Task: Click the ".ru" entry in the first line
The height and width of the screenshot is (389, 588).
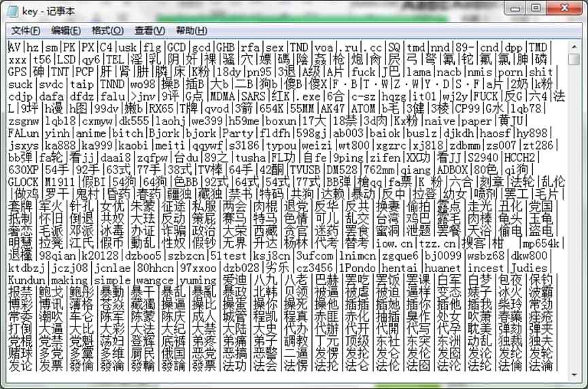Action: [348, 48]
